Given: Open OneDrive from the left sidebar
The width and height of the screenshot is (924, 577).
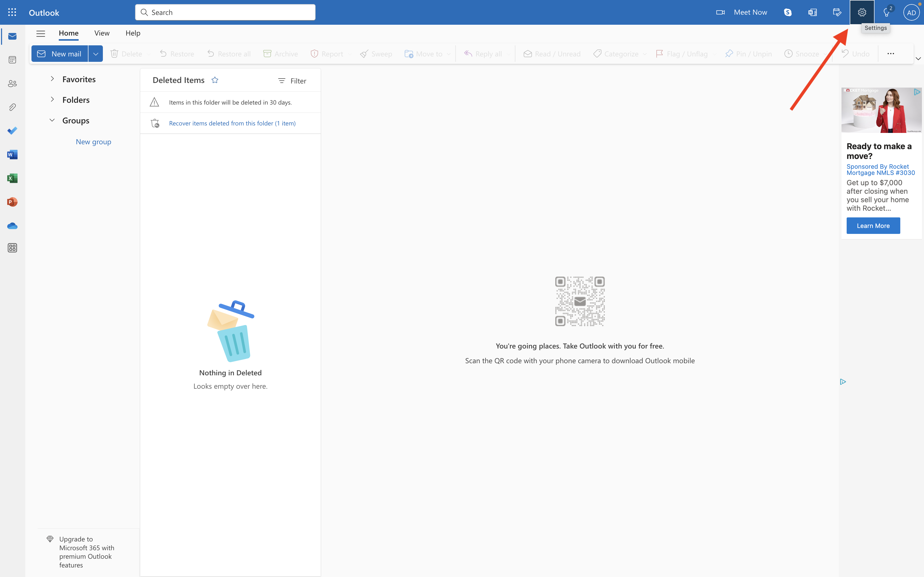Looking at the screenshot, I should tap(12, 226).
